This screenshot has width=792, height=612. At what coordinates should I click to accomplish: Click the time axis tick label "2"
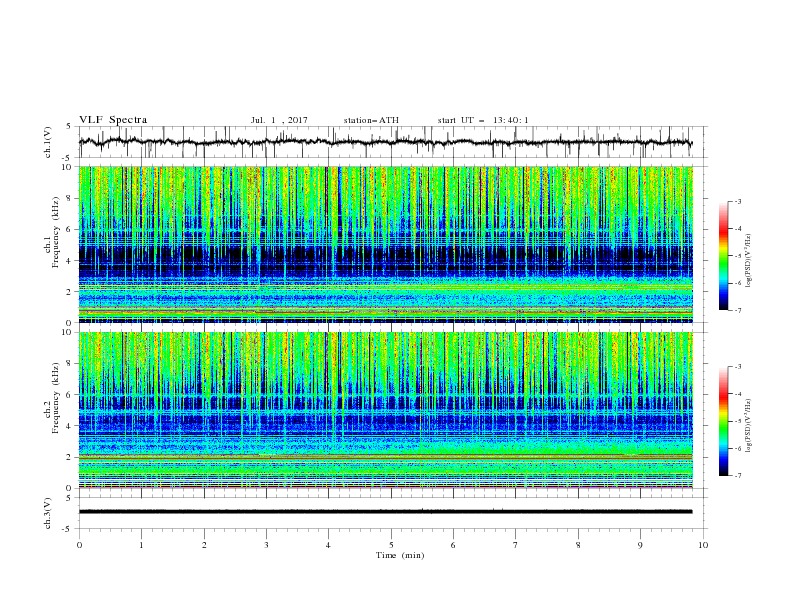(204, 545)
